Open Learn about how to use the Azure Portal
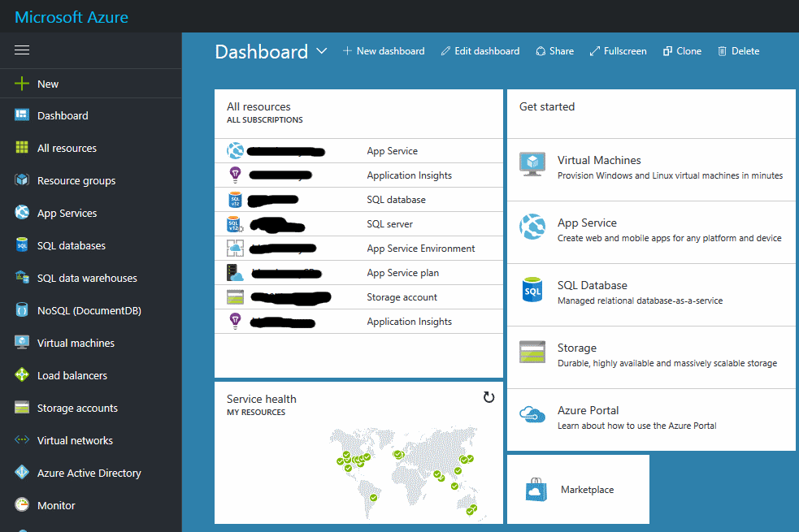This screenshot has width=799, height=532. (637, 426)
